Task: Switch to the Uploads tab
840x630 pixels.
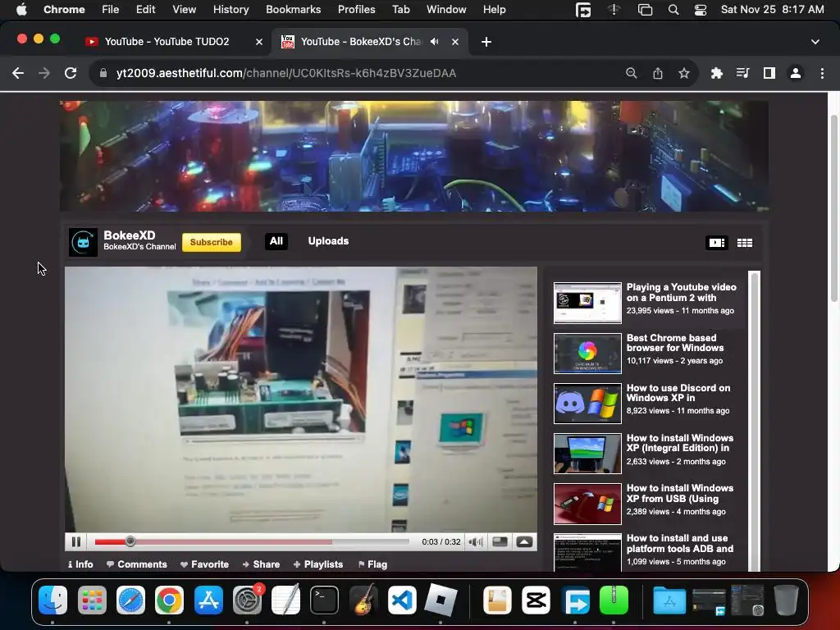Action: [x=328, y=241]
